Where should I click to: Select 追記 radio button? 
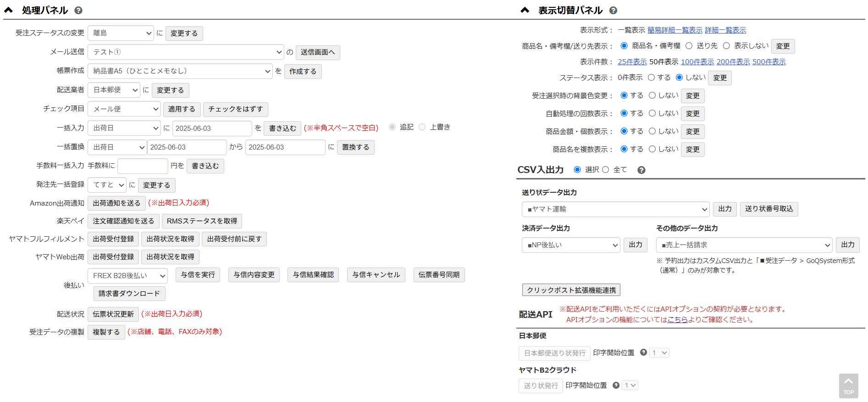pos(392,127)
